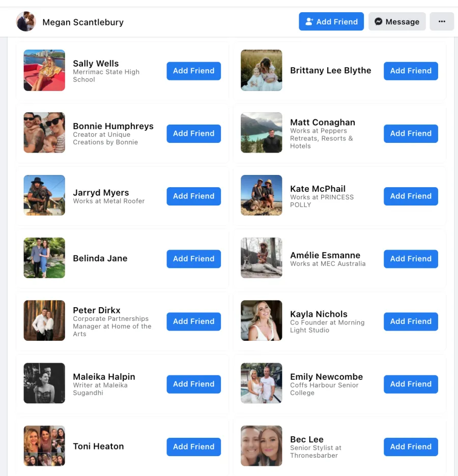
Task: Open the three-dots more options menu
Action: (442, 21)
